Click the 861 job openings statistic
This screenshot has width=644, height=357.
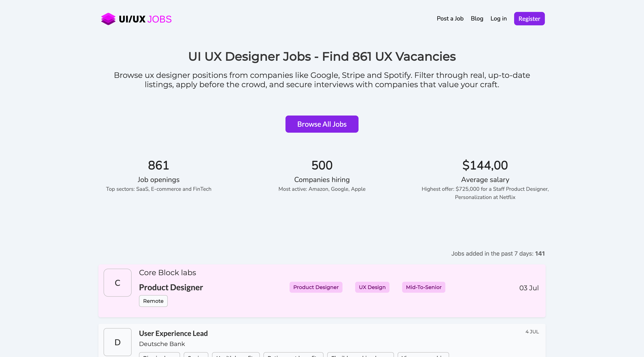point(159,165)
